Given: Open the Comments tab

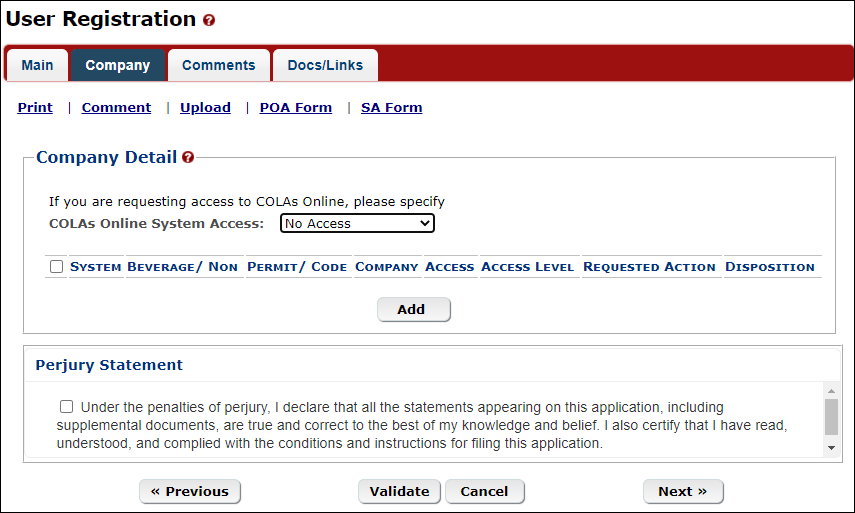Looking at the screenshot, I should click(218, 65).
